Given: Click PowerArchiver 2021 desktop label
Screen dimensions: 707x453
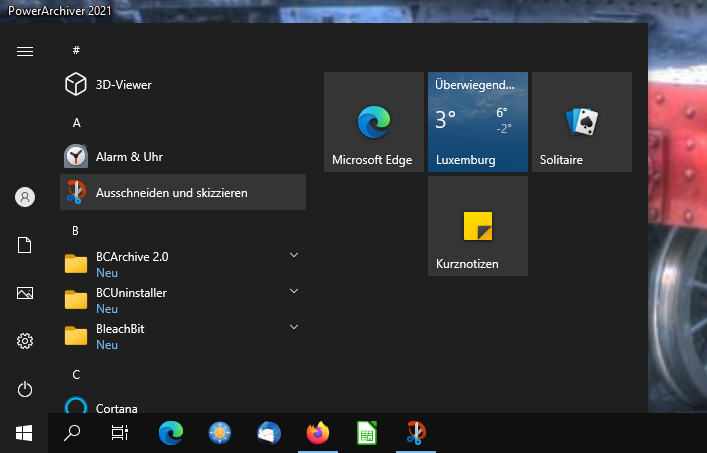Looking at the screenshot, I should click(60, 11).
